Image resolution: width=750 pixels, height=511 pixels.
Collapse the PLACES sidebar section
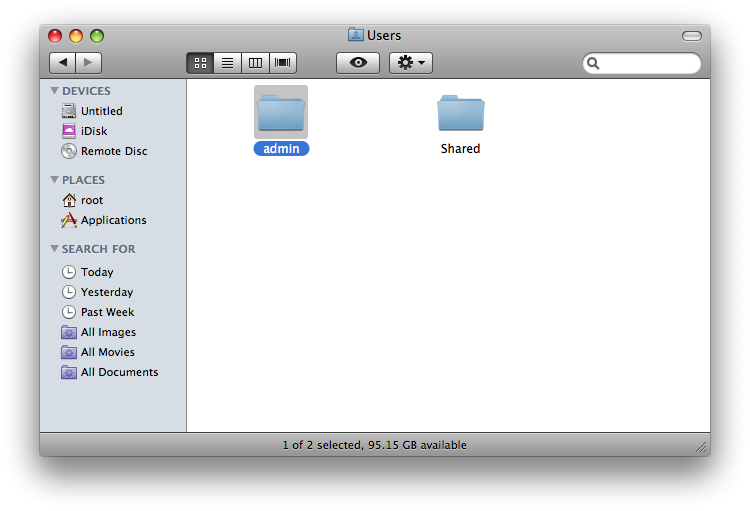tap(54, 180)
